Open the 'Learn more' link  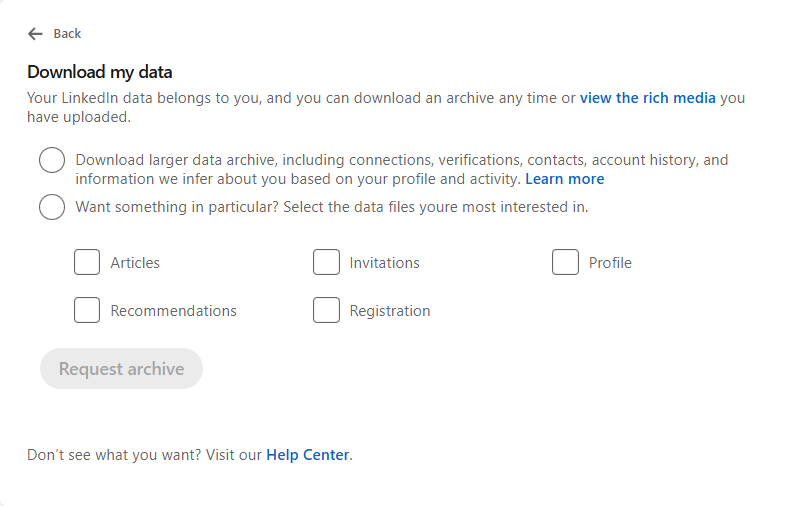pos(564,179)
